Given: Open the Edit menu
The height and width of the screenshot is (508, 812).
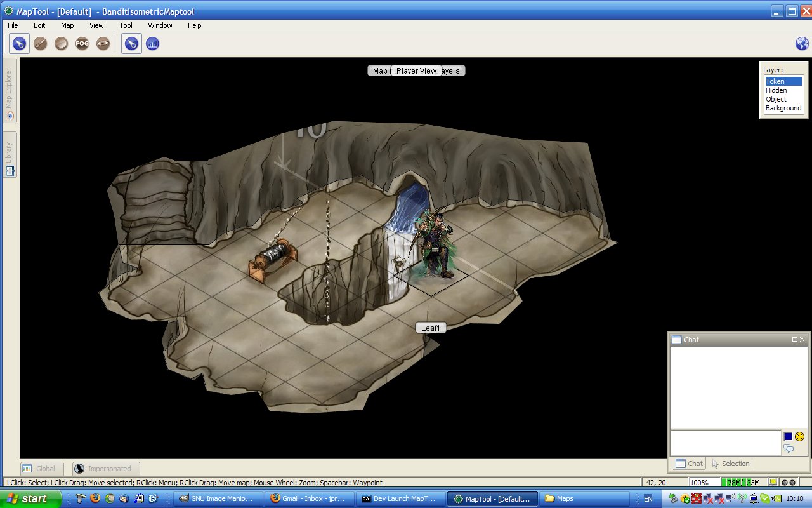Looking at the screenshot, I should (x=39, y=25).
